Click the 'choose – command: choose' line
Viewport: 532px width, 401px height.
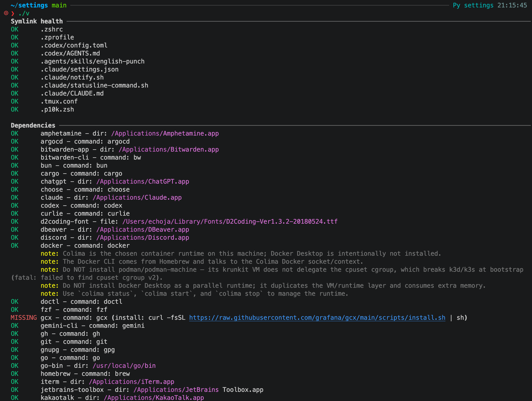coord(85,190)
